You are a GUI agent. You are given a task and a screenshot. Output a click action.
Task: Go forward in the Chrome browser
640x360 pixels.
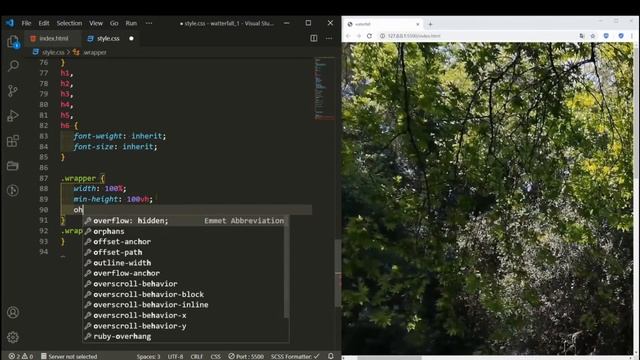[359, 36]
